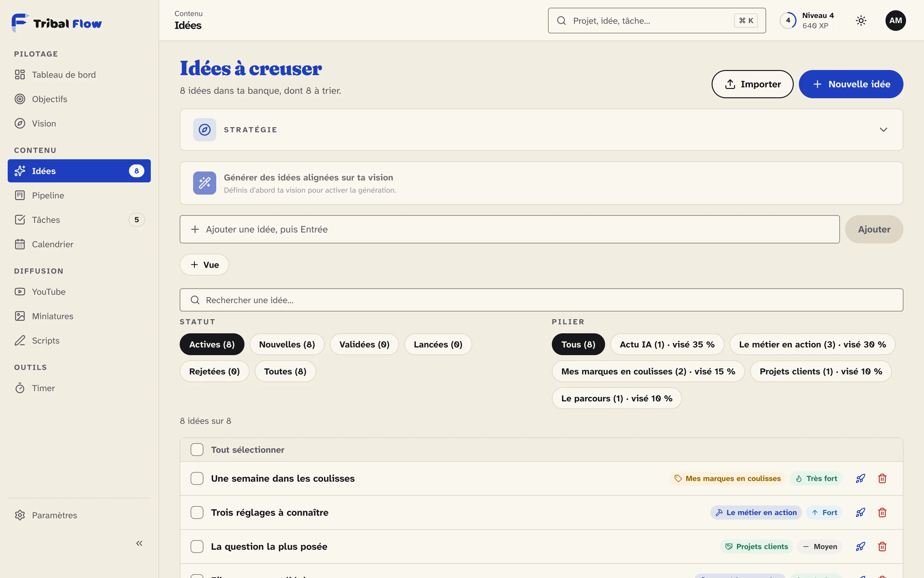Click the Tribal Flow logo
This screenshot has width=924, height=578.
tap(56, 23)
